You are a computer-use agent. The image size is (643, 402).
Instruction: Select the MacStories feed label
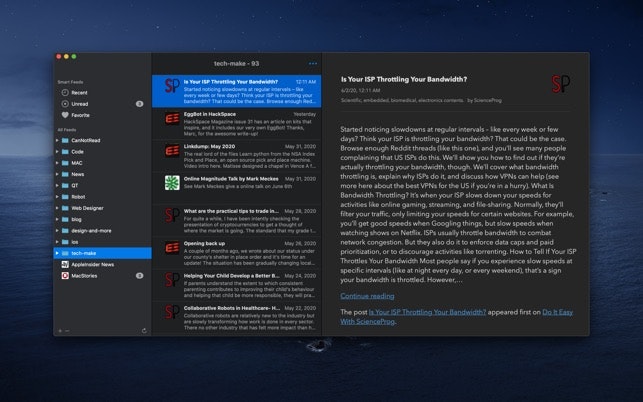click(x=84, y=276)
